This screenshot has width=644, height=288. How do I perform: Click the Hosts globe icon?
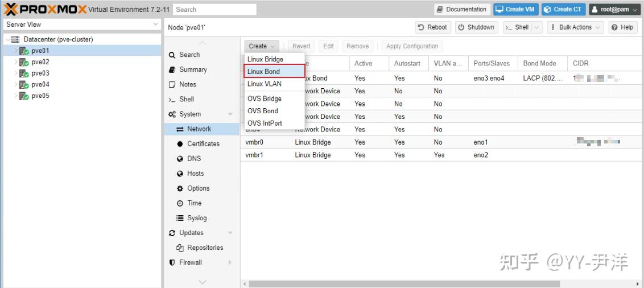tap(180, 174)
